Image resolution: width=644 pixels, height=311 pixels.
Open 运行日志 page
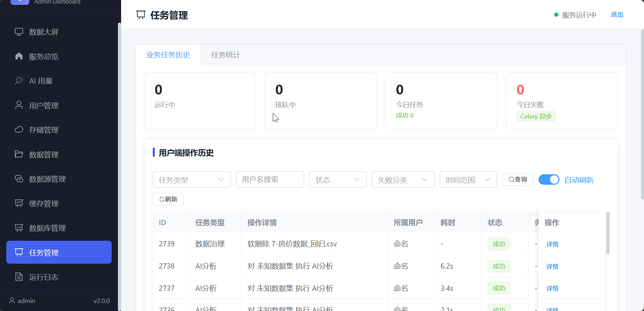tap(59, 277)
